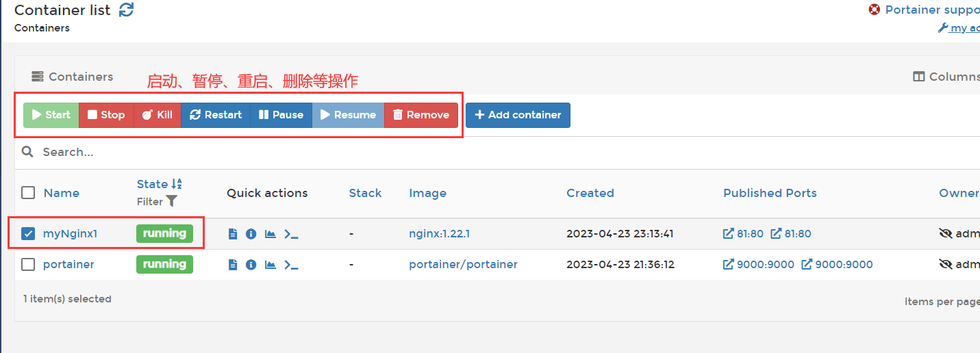This screenshot has width=980, height=353.
Task: Toggle the select-all checkbox in header
Action: pyautogui.click(x=28, y=193)
